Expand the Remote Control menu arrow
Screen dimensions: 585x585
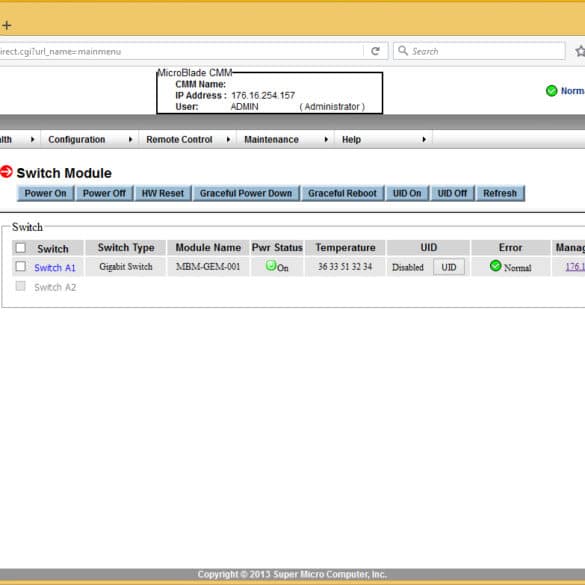228,140
